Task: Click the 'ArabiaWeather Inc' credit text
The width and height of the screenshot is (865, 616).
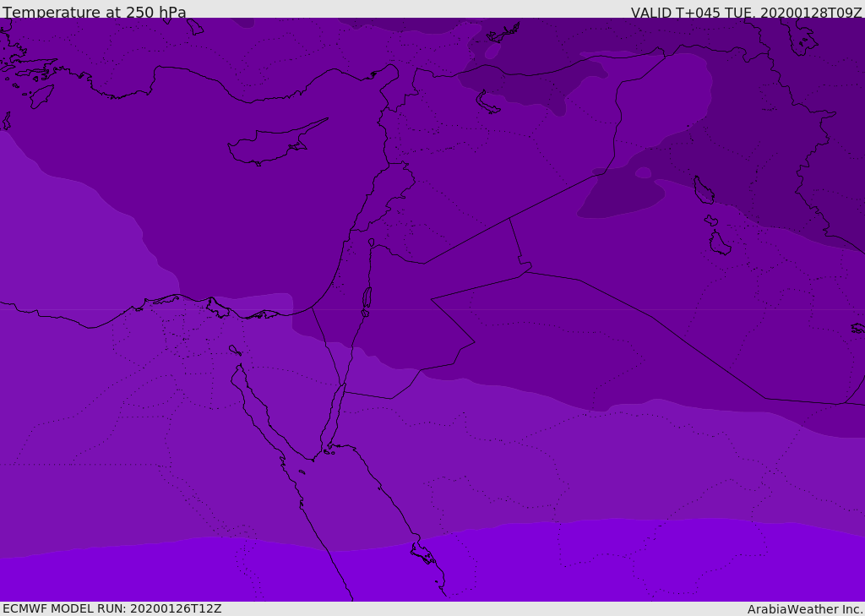Action: 804,609
